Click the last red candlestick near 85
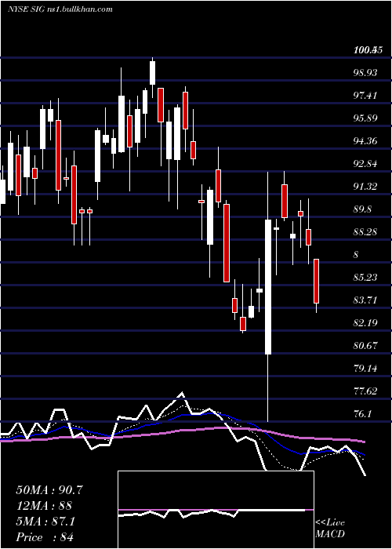The height and width of the screenshot is (549, 392). pyautogui.click(x=317, y=281)
